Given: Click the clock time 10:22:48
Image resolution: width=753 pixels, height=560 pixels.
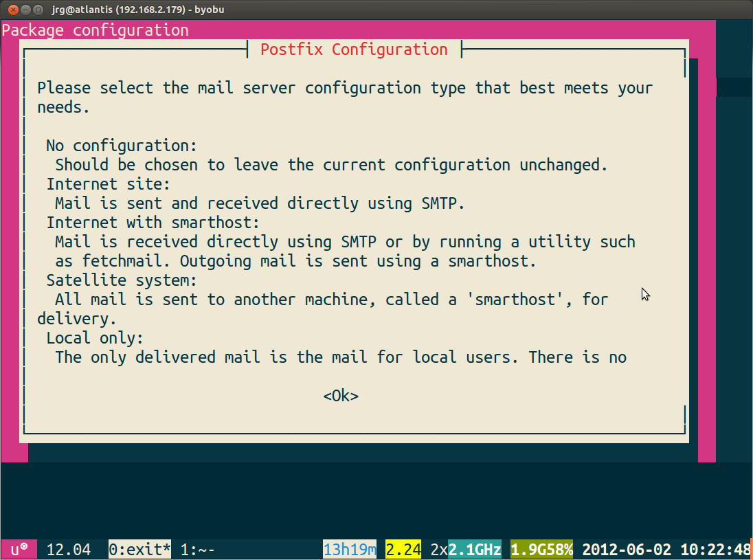Looking at the screenshot, I should coord(715,549).
